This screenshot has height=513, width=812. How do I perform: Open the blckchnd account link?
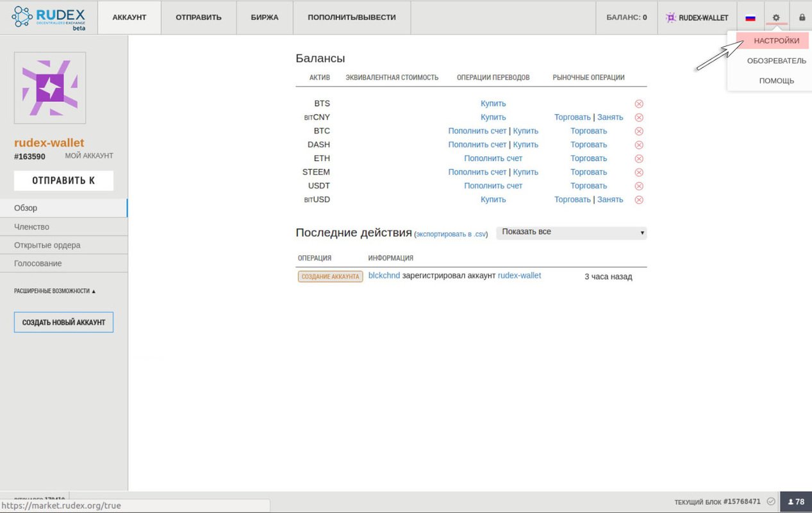point(384,276)
